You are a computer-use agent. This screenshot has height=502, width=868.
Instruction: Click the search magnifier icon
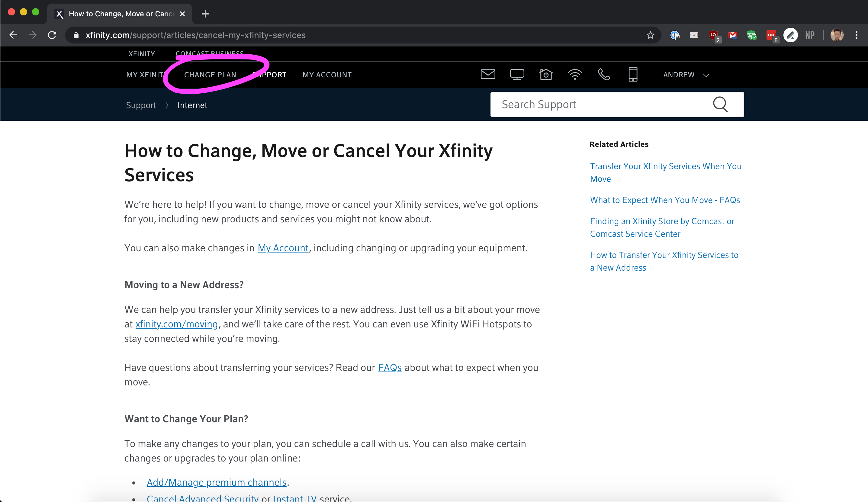click(x=720, y=105)
